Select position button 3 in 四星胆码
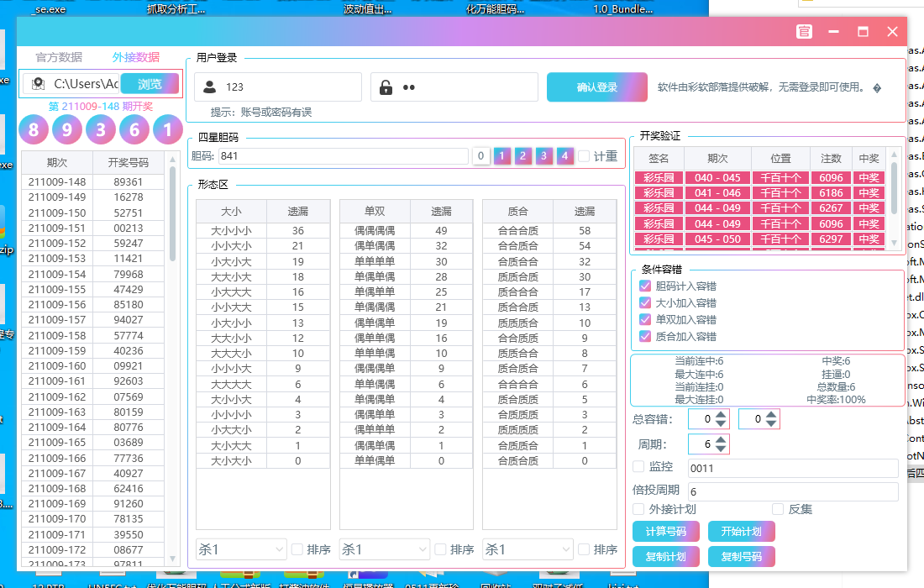This screenshot has width=924, height=588. [x=544, y=156]
